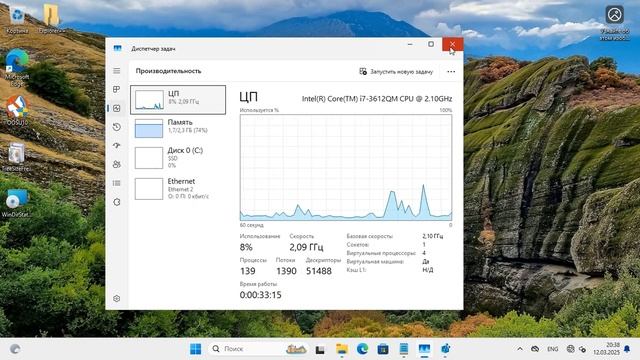Open Microsoft Edge from the taskbar
Viewport: 640px width, 360px height.
362,349
